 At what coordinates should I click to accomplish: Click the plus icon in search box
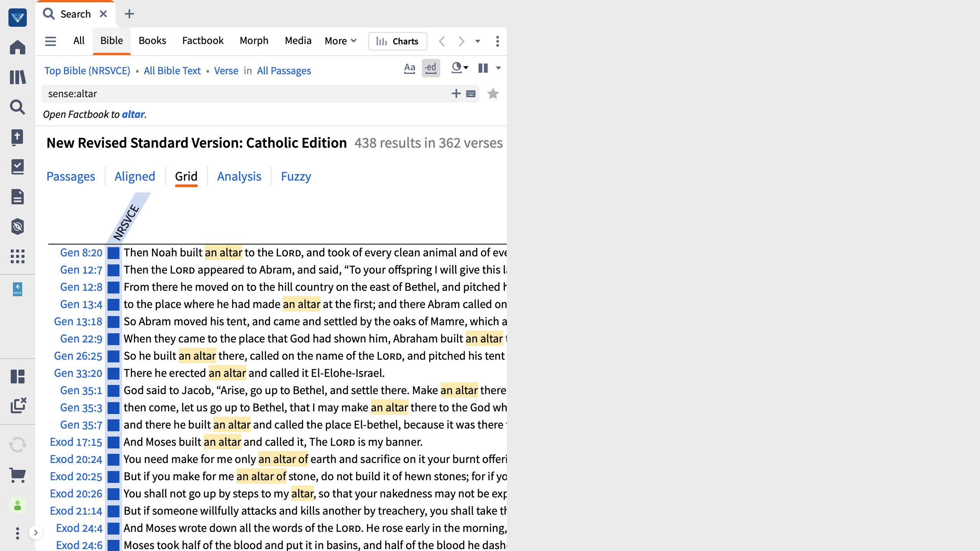pyautogui.click(x=456, y=93)
